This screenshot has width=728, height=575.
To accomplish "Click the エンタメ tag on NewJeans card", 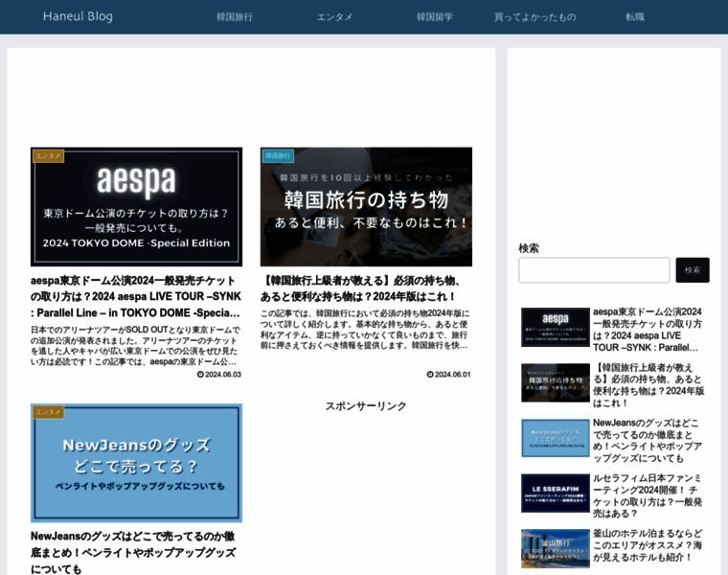I will (x=48, y=411).
